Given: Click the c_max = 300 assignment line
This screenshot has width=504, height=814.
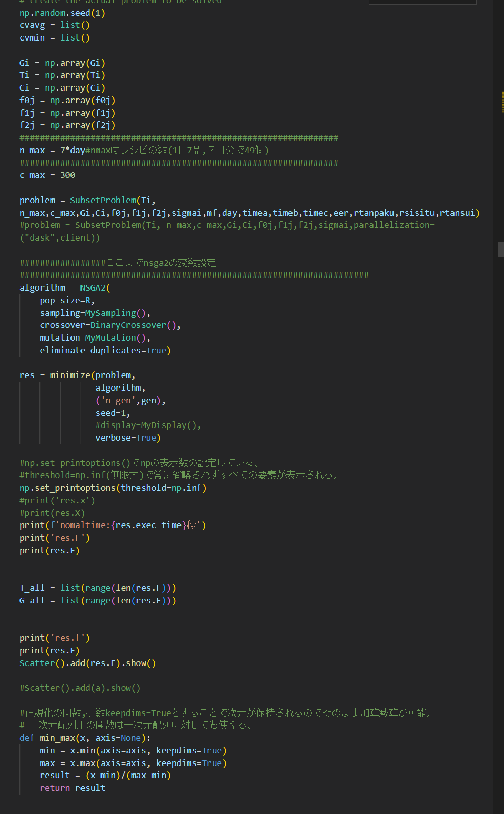Looking at the screenshot, I should tap(47, 175).
